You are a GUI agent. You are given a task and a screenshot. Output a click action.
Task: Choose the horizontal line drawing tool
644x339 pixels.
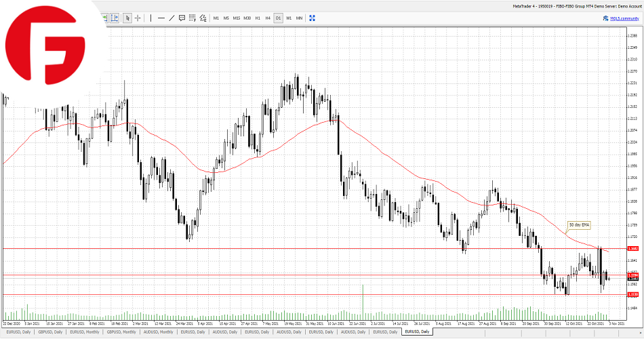161,18
